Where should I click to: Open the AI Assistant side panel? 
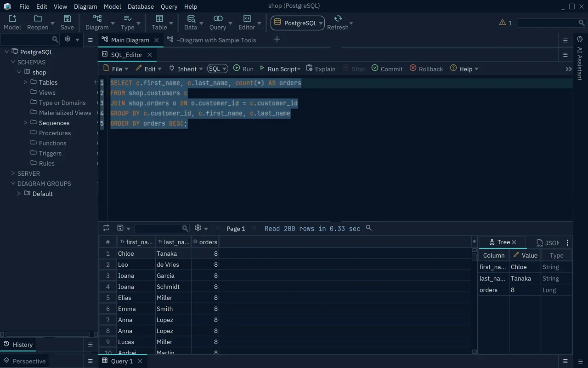coord(580,59)
